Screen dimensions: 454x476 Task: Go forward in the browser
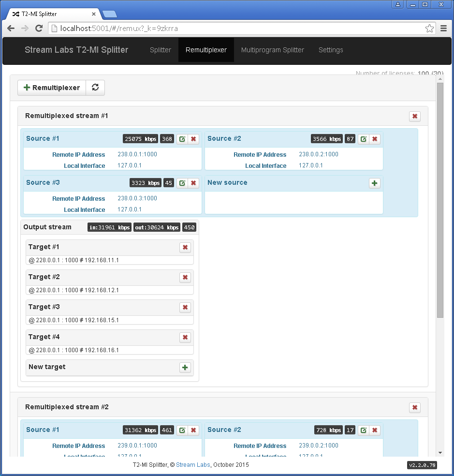click(x=25, y=29)
